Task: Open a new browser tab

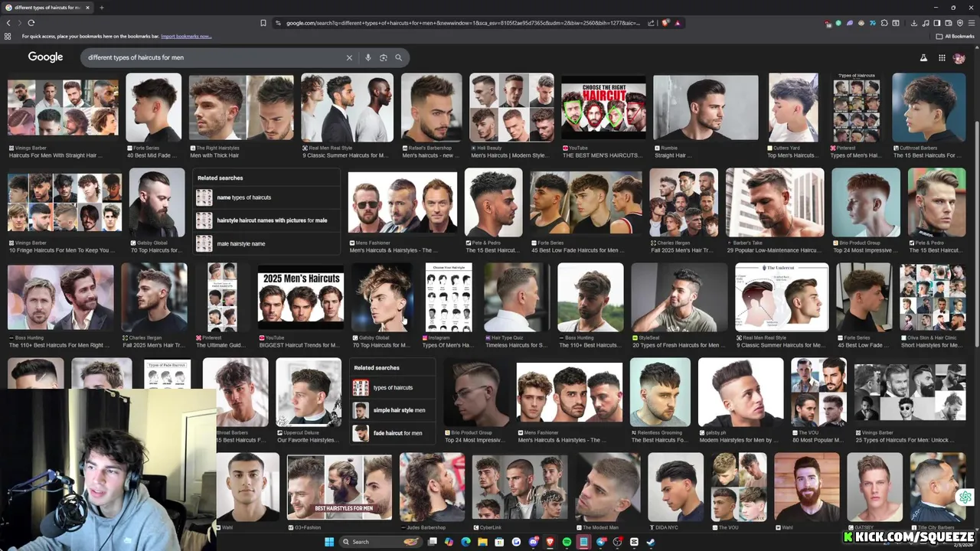Action: click(101, 8)
